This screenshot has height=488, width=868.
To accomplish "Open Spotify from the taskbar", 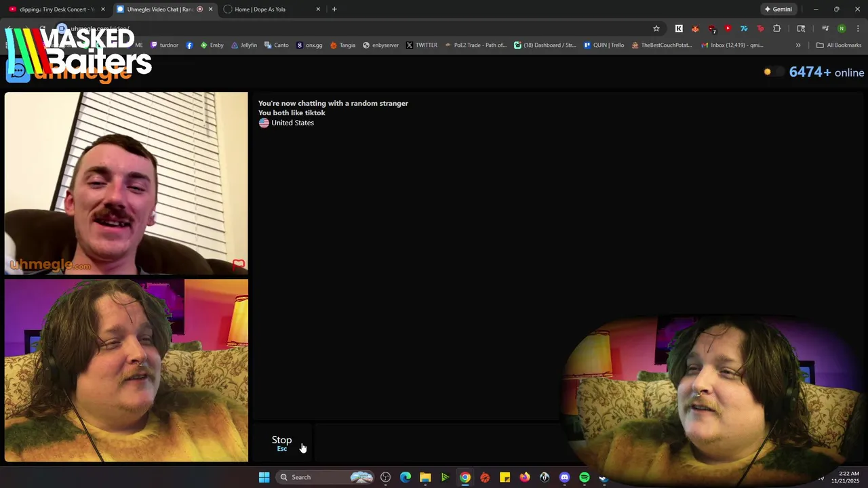I will click(584, 477).
